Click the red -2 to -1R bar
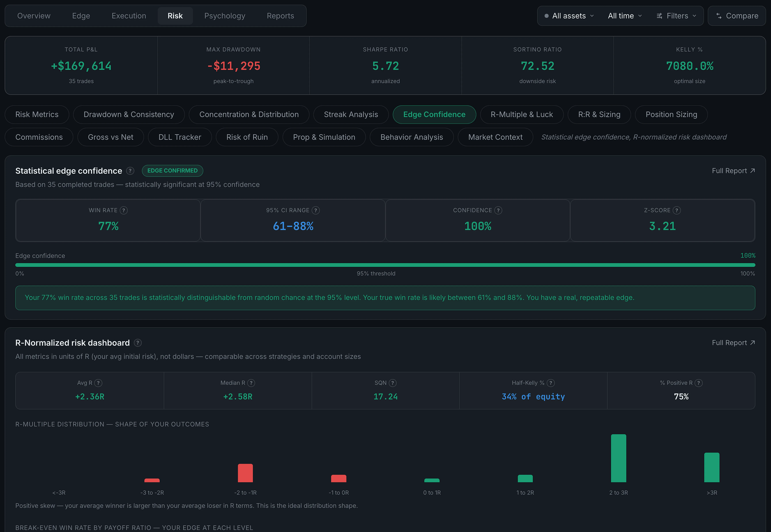The width and height of the screenshot is (771, 532). pos(245,473)
